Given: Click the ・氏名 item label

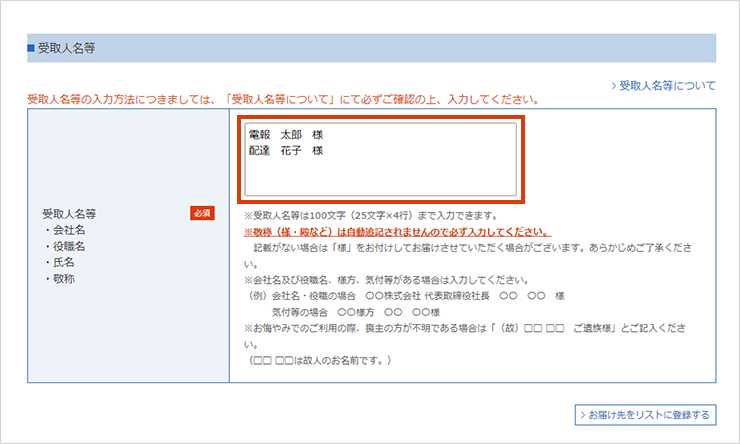Looking at the screenshot, I should point(58,262).
